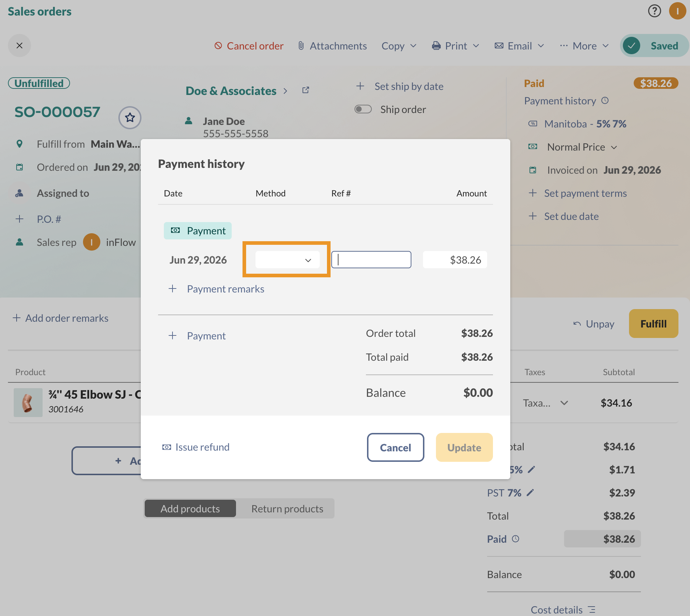This screenshot has height=616, width=690.
Task: Toggle the Ship order switch
Action: tap(363, 109)
